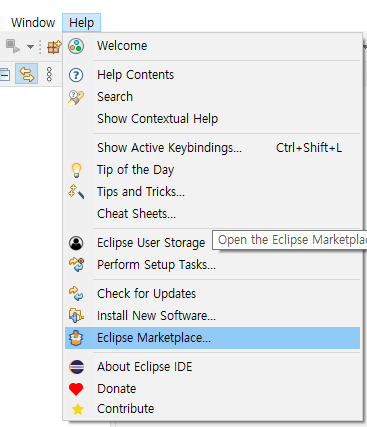Click the About Eclipse IDE logo icon
This screenshot has width=367, height=427.
pos(76,367)
